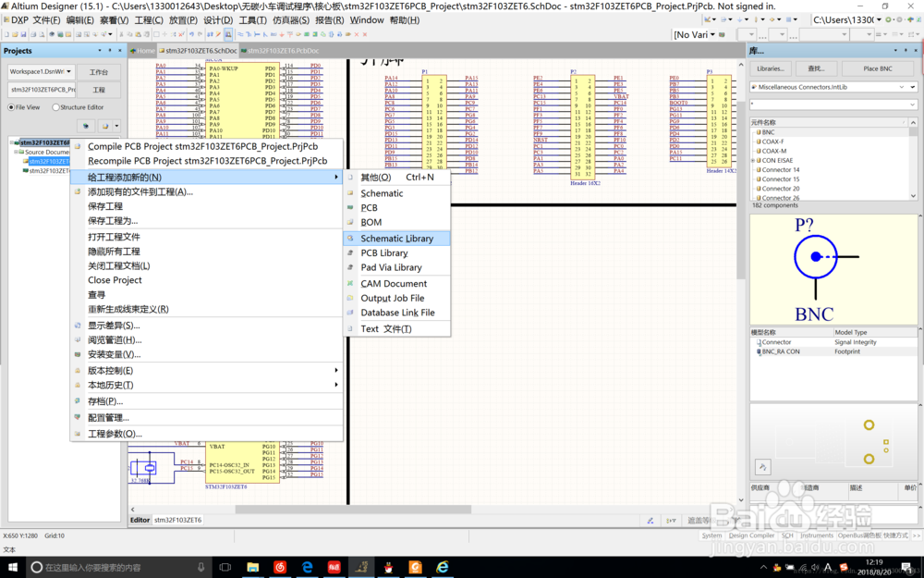This screenshot has height=578, width=924.
Task: Open 文件(F) menu
Action: click(x=46, y=20)
